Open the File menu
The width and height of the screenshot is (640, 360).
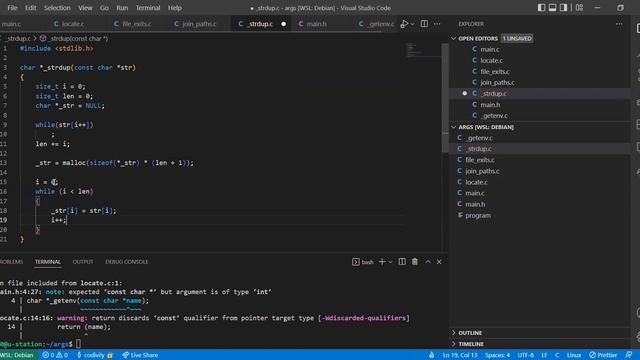(x=12, y=8)
